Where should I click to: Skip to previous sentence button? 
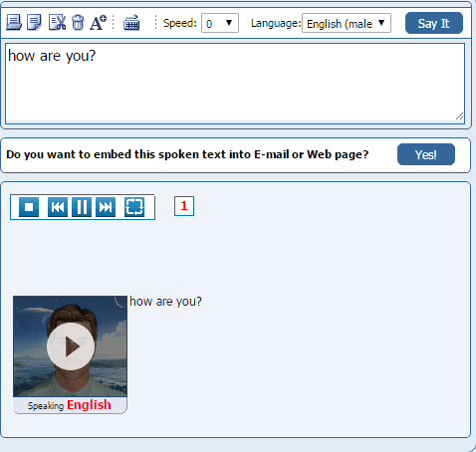[x=58, y=207]
